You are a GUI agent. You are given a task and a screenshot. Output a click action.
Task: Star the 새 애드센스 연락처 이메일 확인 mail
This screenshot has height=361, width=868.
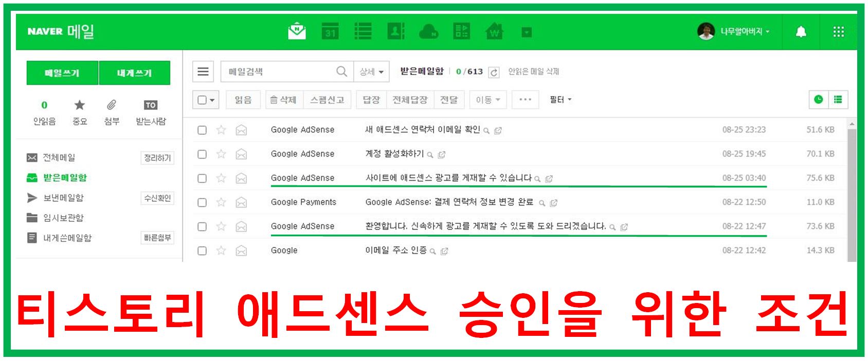221,129
